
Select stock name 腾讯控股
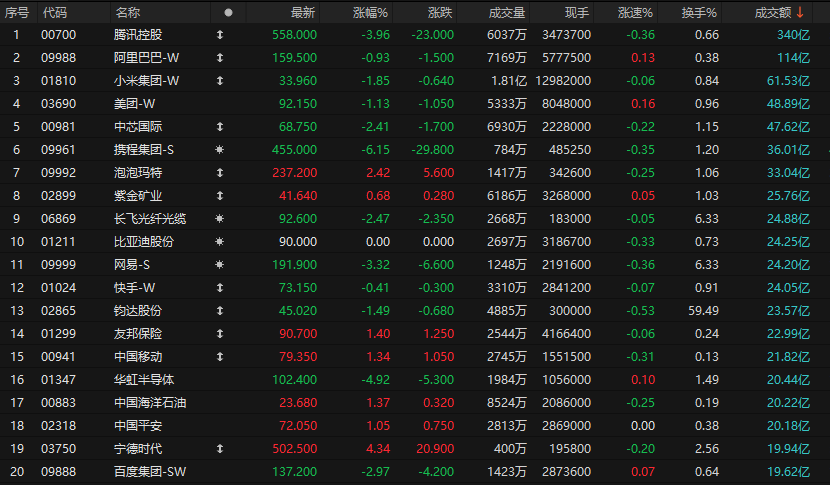(x=138, y=35)
